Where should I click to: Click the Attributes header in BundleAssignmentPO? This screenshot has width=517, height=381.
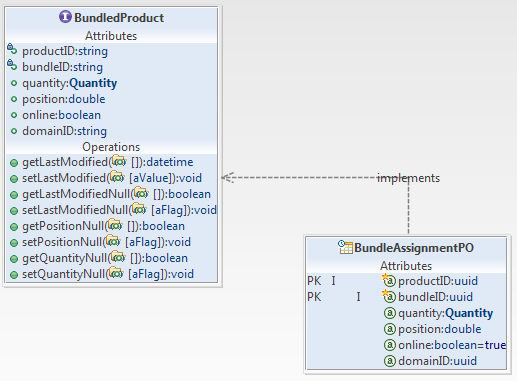pyautogui.click(x=406, y=266)
